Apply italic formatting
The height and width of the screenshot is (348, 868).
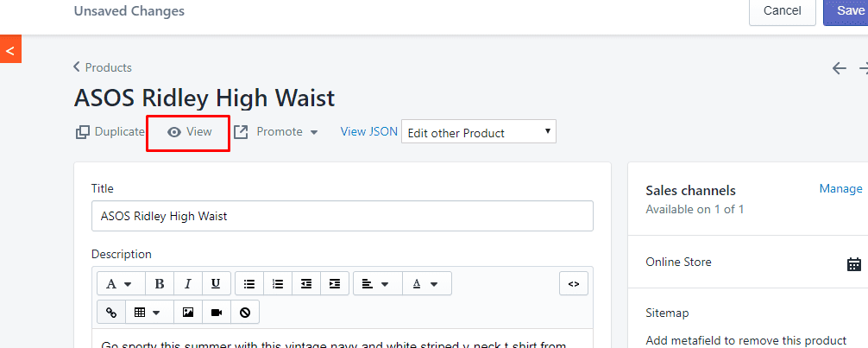[187, 284]
